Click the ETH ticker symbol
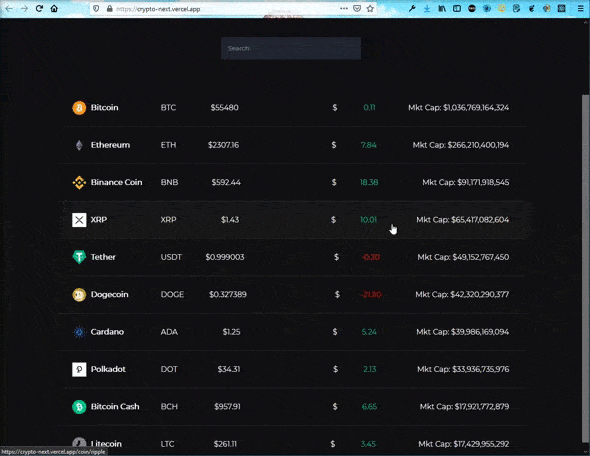 [168, 145]
